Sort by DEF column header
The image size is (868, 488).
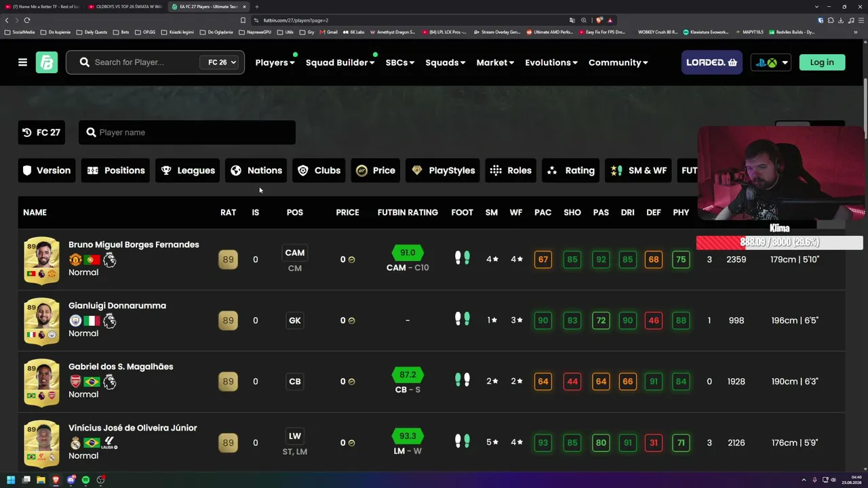654,212
